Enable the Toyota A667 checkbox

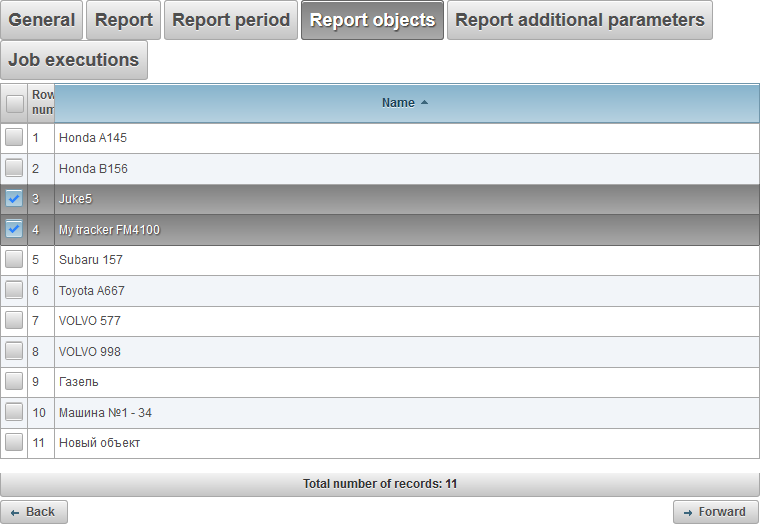[14, 290]
